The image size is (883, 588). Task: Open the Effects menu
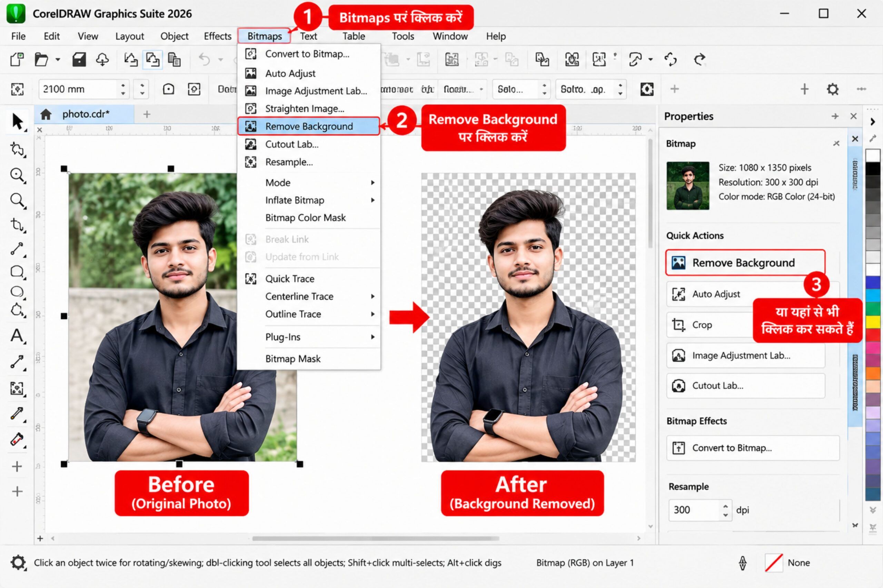(218, 36)
